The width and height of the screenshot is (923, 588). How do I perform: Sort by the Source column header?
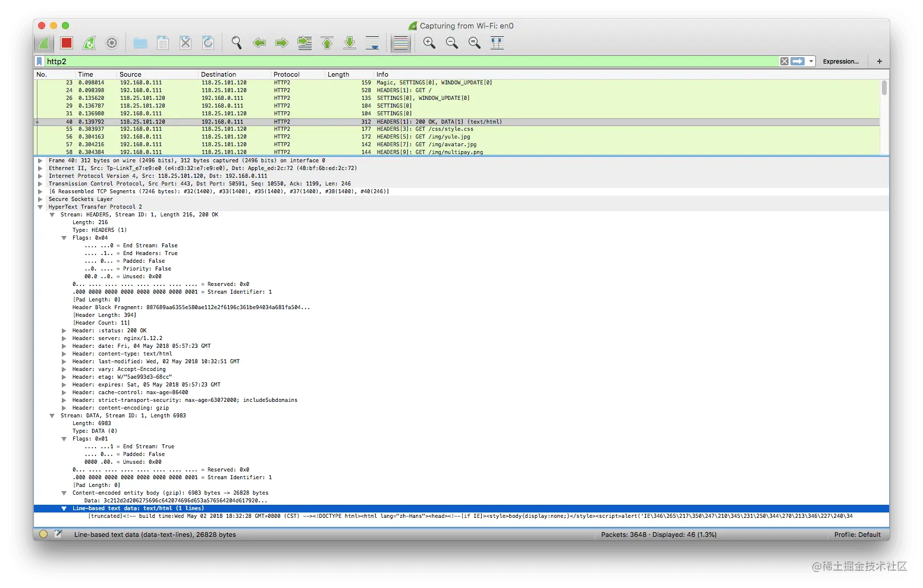click(x=158, y=74)
